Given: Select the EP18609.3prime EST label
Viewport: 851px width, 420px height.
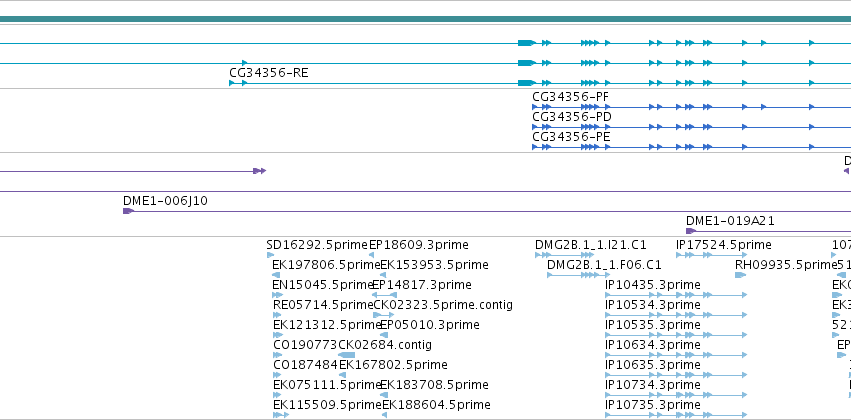Looking at the screenshot, I should [x=418, y=245].
